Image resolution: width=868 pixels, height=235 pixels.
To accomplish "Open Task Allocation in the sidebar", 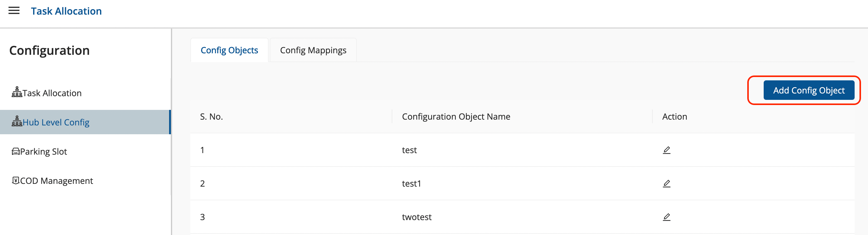I will (52, 93).
